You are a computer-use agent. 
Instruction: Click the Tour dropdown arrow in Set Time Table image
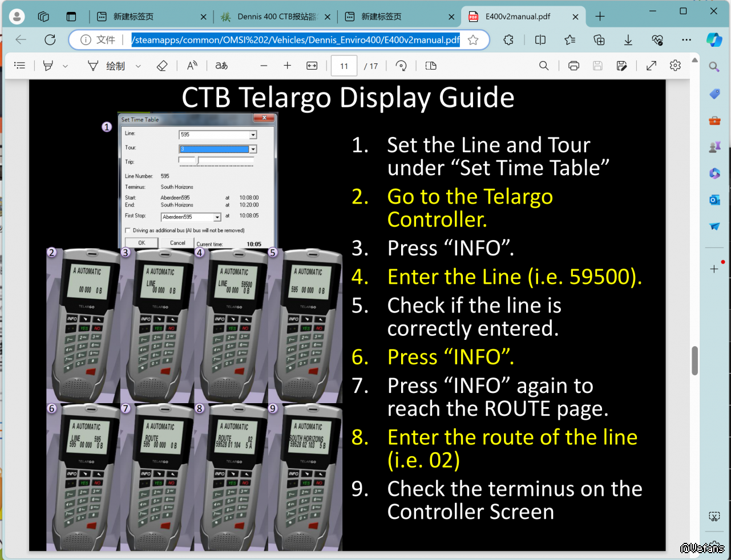tap(253, 149)
